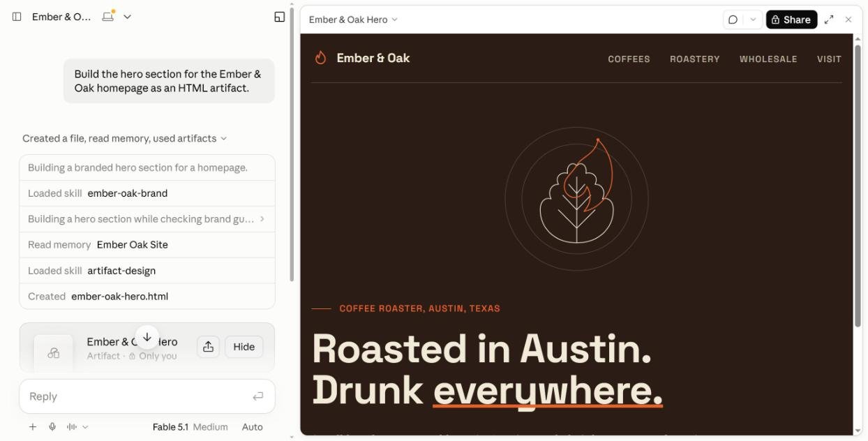
Task: Toggle the left sidebar panel icon
Action: click(17, 17)
